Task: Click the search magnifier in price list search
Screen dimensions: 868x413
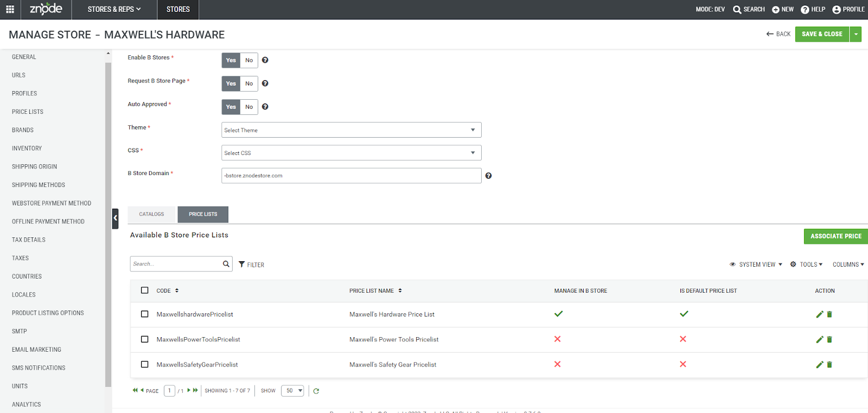Action: [226, 264]
